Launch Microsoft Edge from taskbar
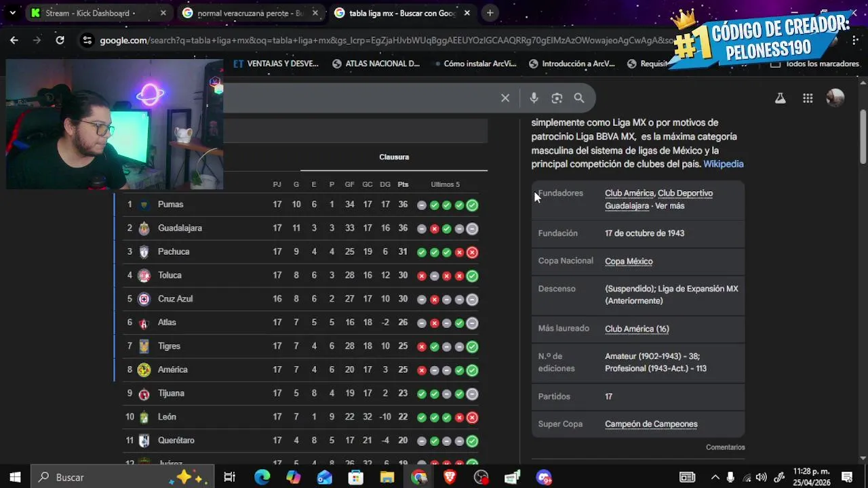The height and width of the screenshot is (488, 868). coord(262,477)
